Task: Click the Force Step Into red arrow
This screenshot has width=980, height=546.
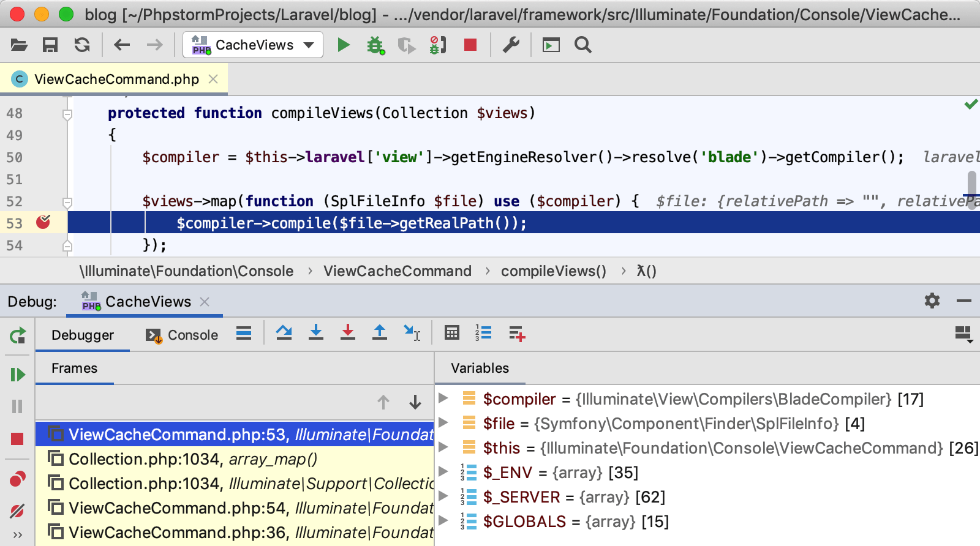Action: click(348, 332)
